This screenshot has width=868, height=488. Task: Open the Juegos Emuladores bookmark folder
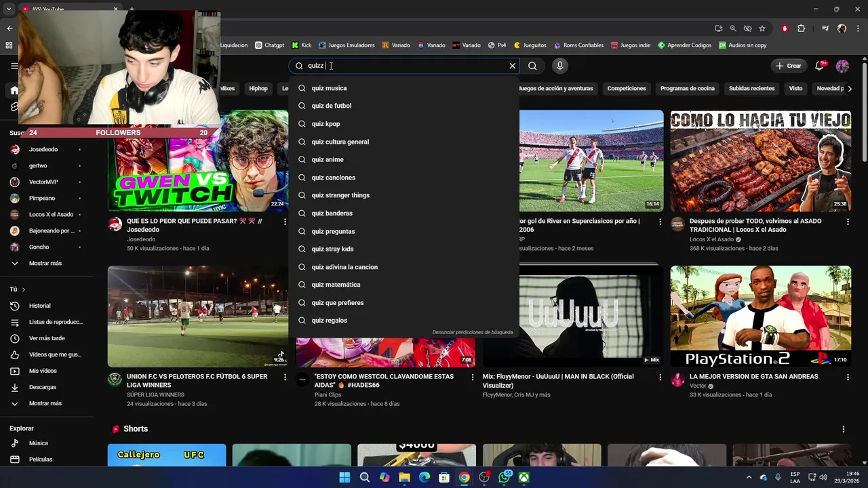[347, 45]
